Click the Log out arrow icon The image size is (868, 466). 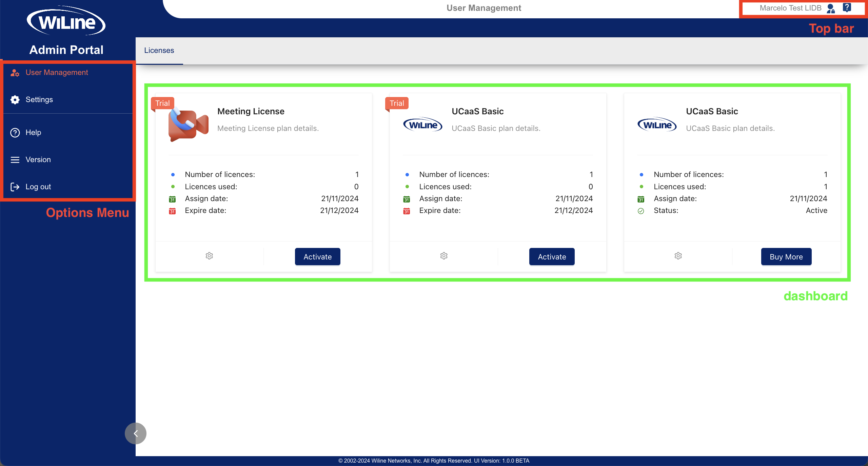15,187
